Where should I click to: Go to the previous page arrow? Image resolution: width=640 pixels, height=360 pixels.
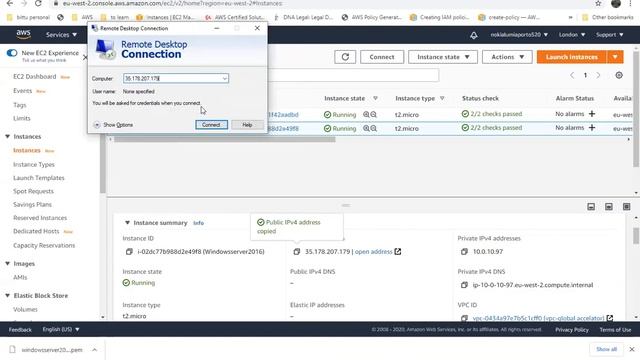pos(572,75)
